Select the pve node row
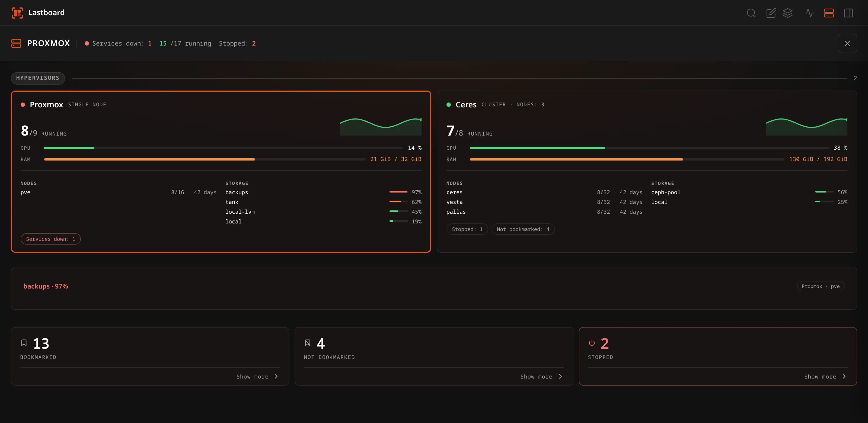 pos(119,192)
